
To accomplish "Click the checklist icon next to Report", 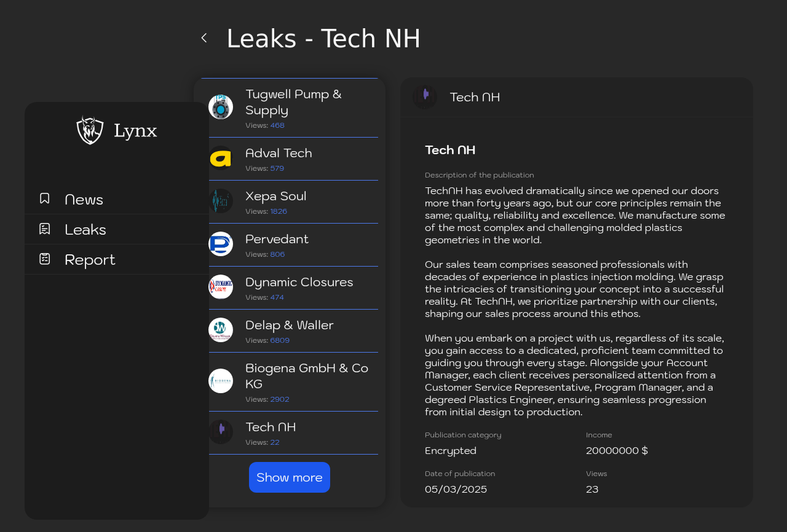I will 45,259.
